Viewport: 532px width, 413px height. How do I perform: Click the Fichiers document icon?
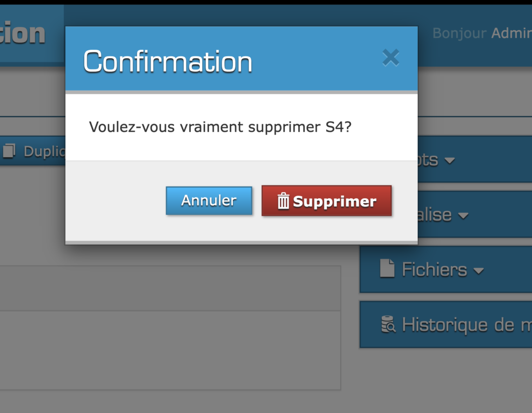(x=387, y=269)
